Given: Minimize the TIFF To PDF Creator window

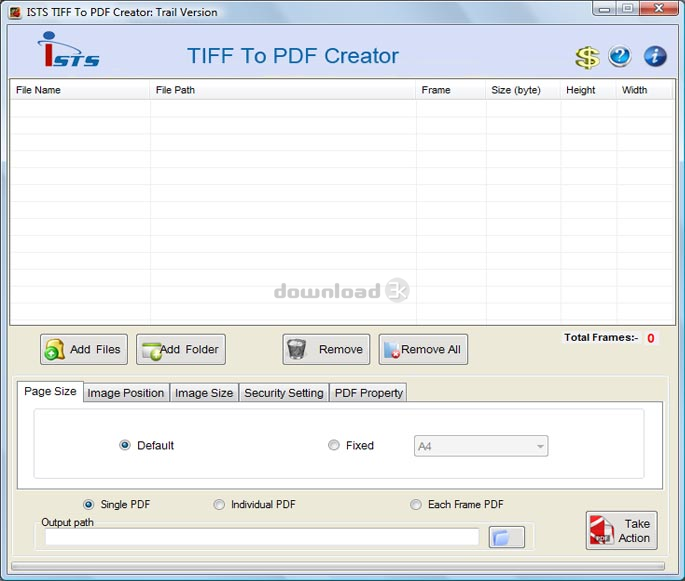Looking at the screenshot, I should pyautogui.click(x=605, y=9).
